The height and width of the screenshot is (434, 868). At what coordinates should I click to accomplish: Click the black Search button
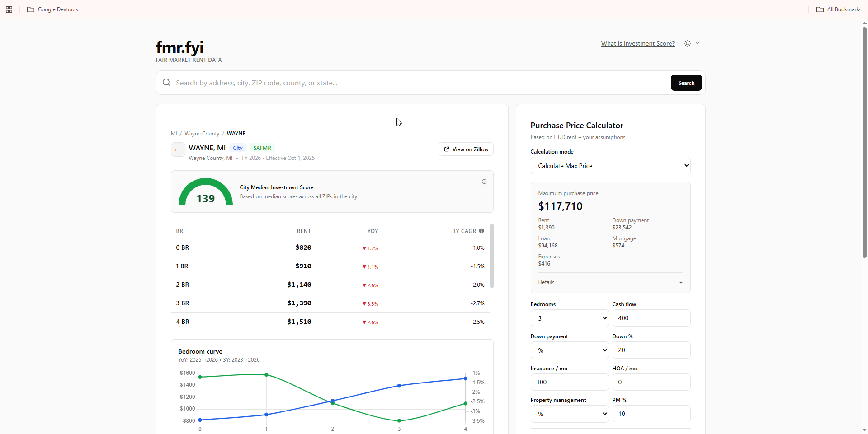686,83
